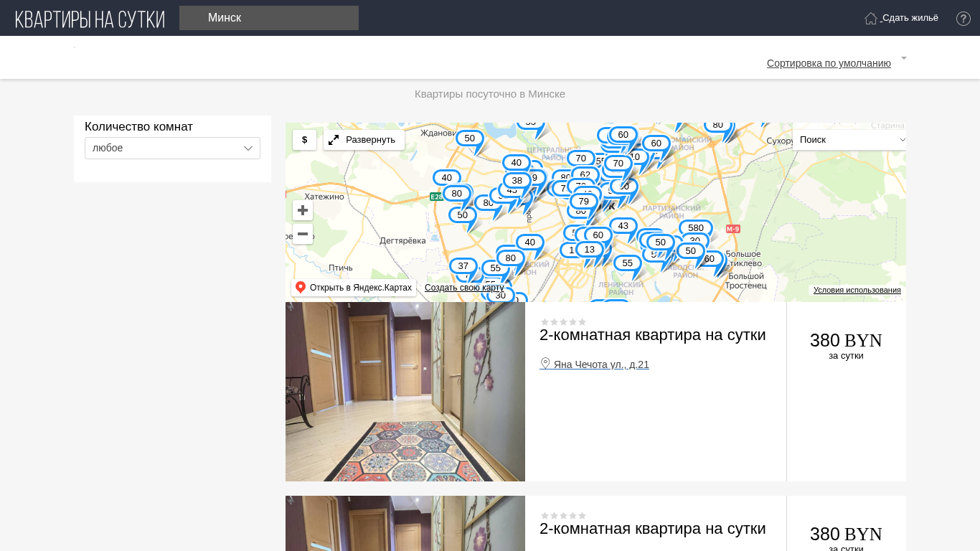Toggle the dollar currency button on map
The height and width of the screenshot is (551, 980).
304,140
